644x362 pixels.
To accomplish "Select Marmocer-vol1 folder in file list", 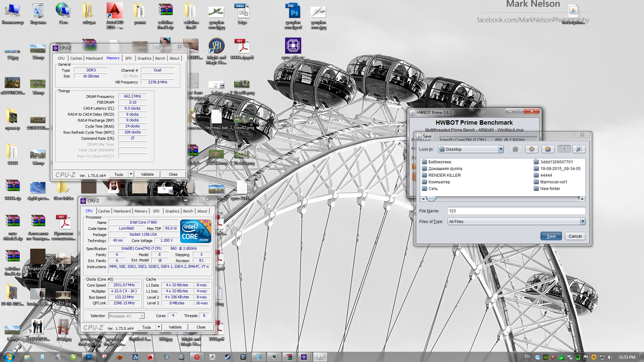I will 550,182.
